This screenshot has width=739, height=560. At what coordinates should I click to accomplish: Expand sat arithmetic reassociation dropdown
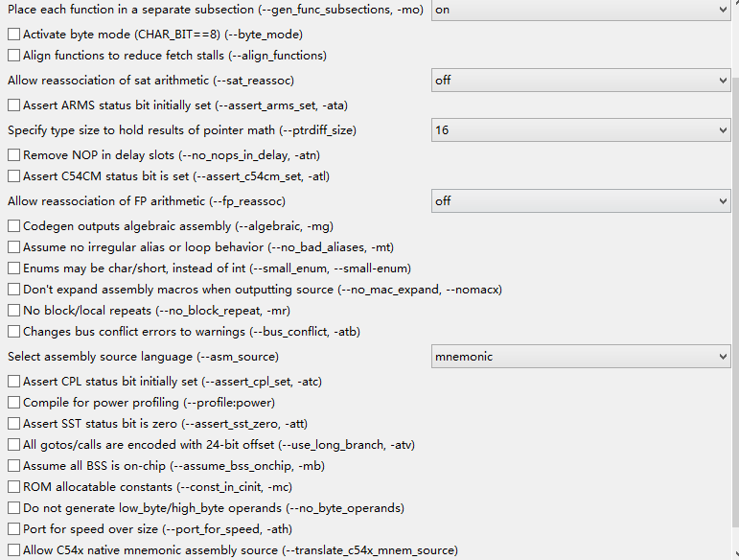pos(581,81)
